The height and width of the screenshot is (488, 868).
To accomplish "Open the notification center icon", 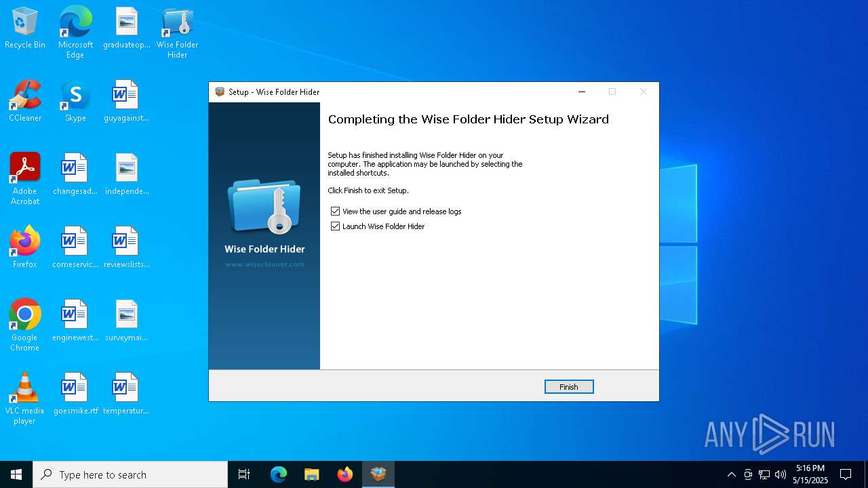I will pos(846,474).
